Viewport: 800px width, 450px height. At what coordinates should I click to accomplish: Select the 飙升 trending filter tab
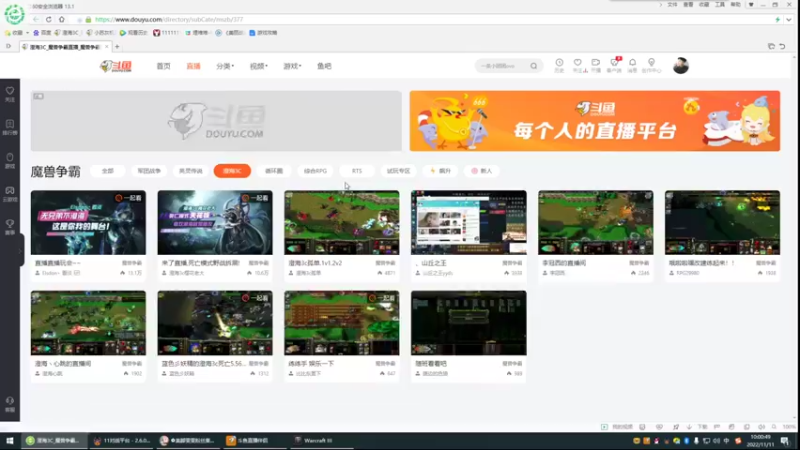[440, 171]
